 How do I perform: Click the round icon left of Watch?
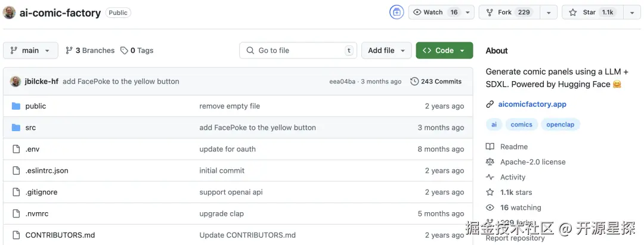[397, 13]
